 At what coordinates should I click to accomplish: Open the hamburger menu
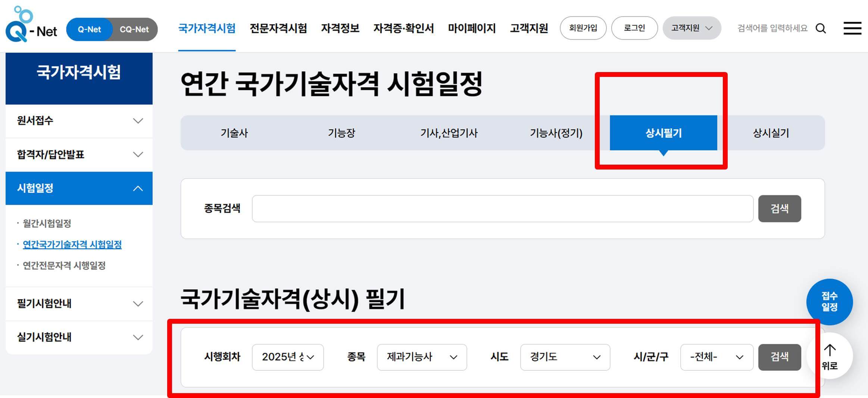click(x=852, y=28)
